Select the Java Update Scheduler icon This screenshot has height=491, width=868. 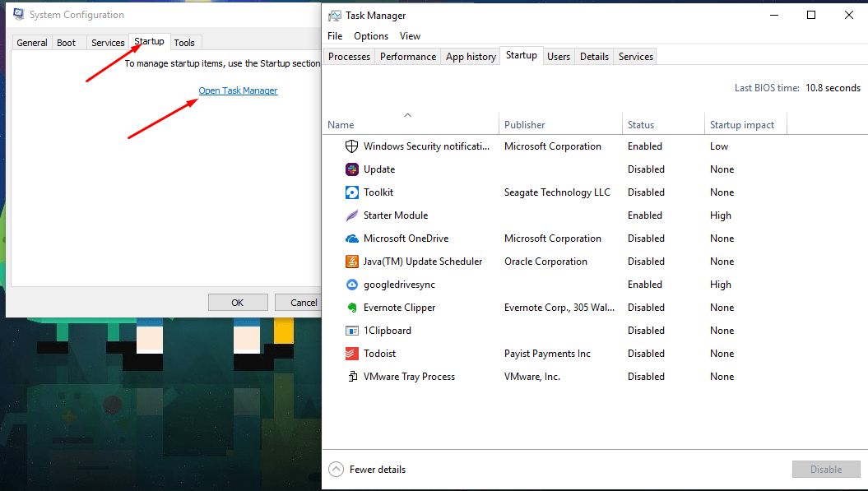coord(351,262)
